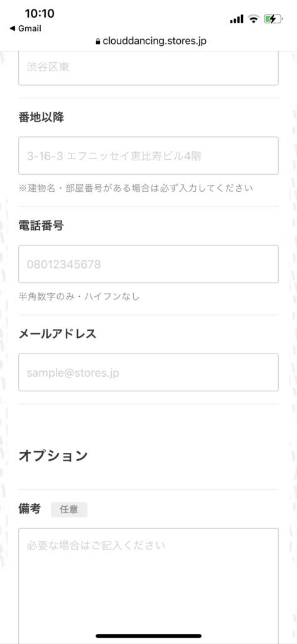
Task: Tap the home indicator bar at bottom
Action: (148, 636)
